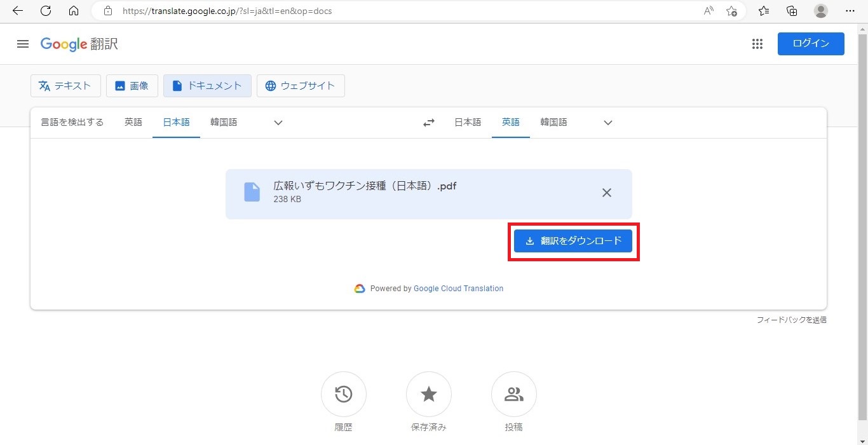Switch to the テキスト translation mode
This screenshot has height=445, width=868.
coord(65,86)
